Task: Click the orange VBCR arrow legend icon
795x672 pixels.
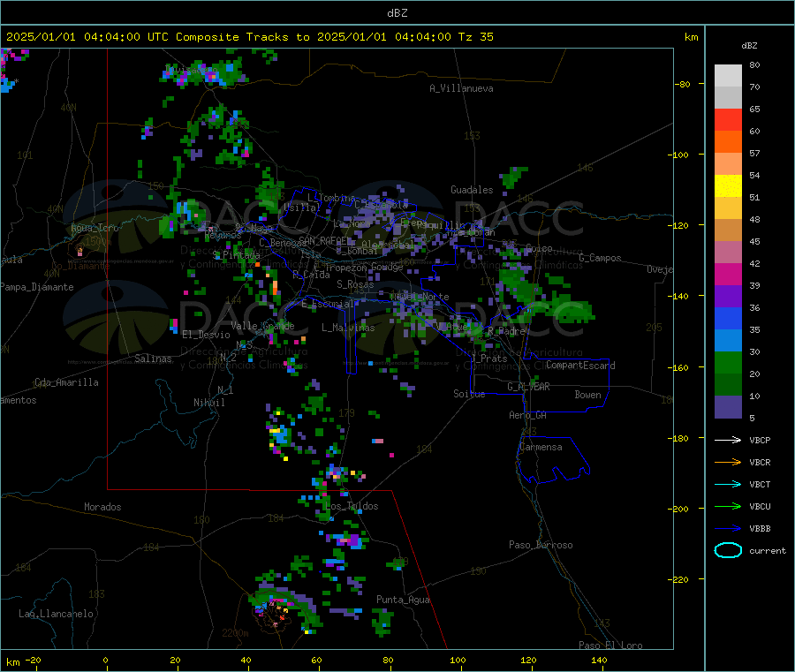Action: click(x=728, y=462)
